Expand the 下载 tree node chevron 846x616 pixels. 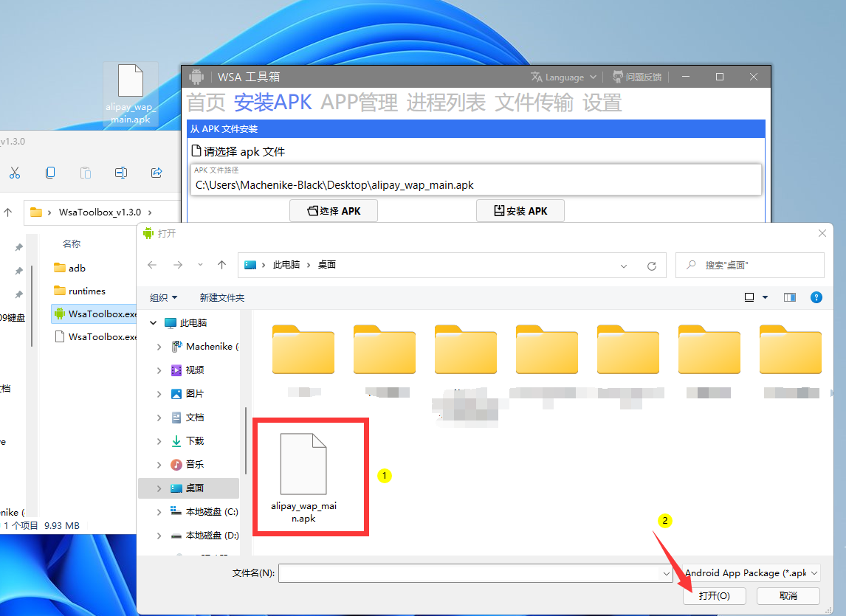click(x=159, y=441)
